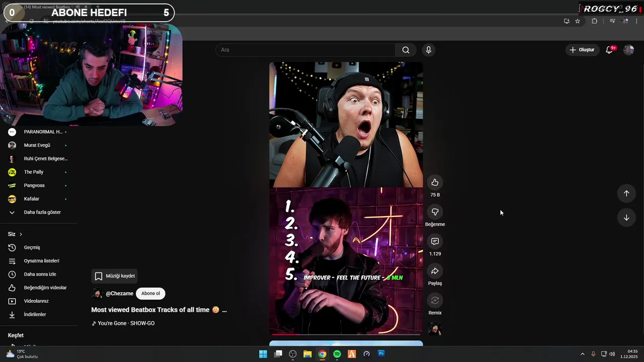Screen dimensions: 644x362
Task: Open Windows Start menu
Action: pos(263,354)
